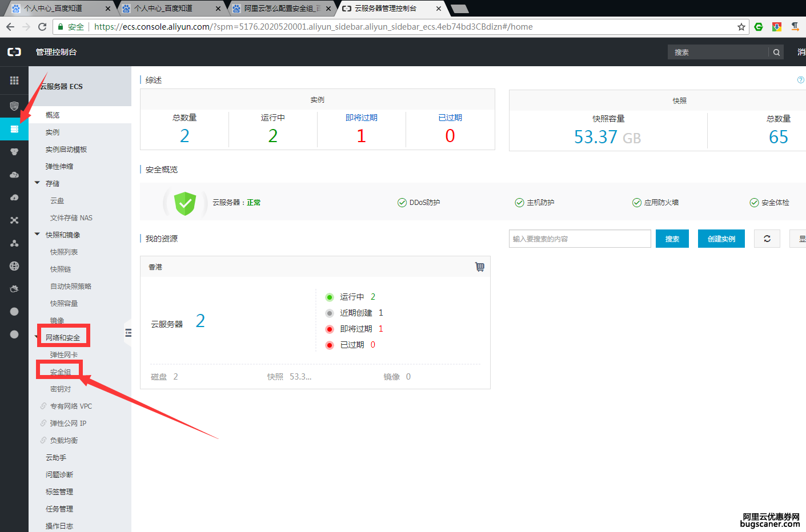806x532 pixels.
Task: Bookmark this page with the star icon
Action: pos(741,27)
